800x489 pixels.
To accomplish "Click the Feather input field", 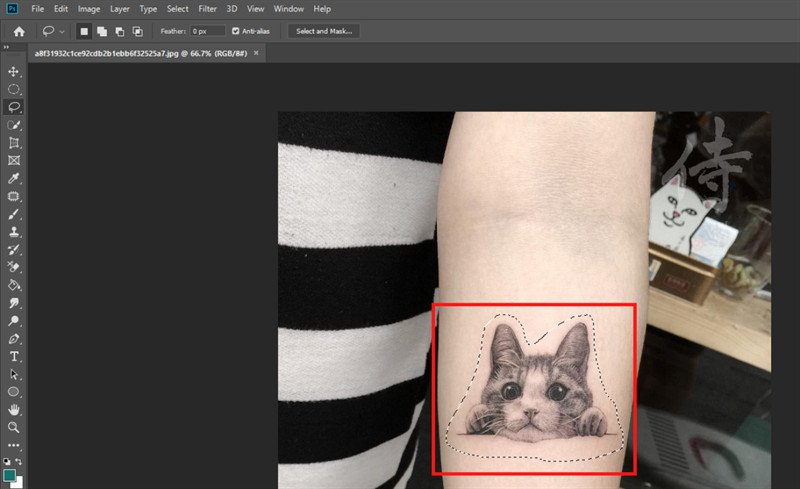I will pyautogui.click(x=207, y=31).
